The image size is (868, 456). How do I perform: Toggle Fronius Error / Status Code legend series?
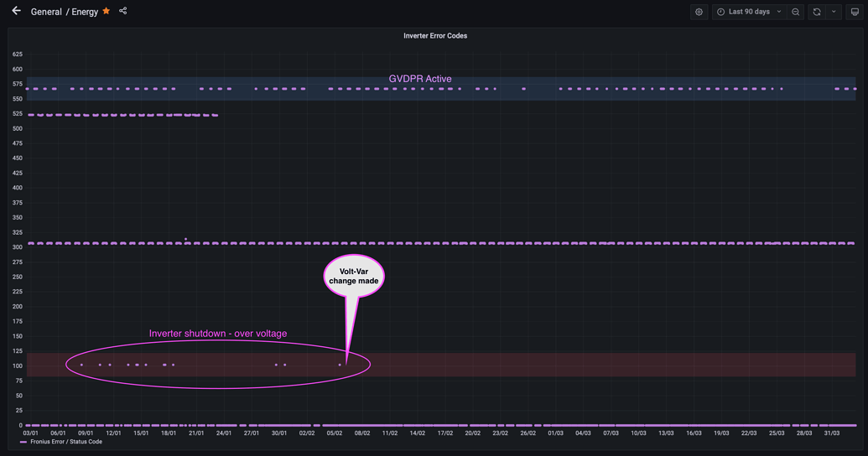pyautogui.click(x=66, y=442)
